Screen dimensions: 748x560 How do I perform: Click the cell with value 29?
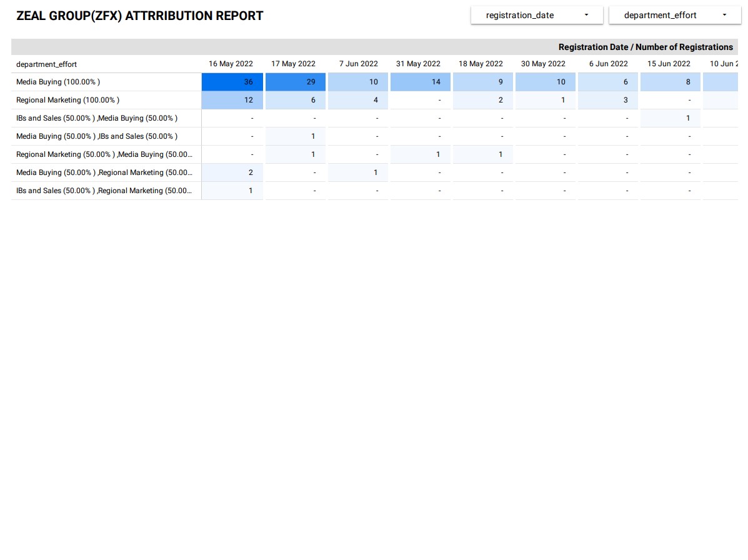point(296,82)
